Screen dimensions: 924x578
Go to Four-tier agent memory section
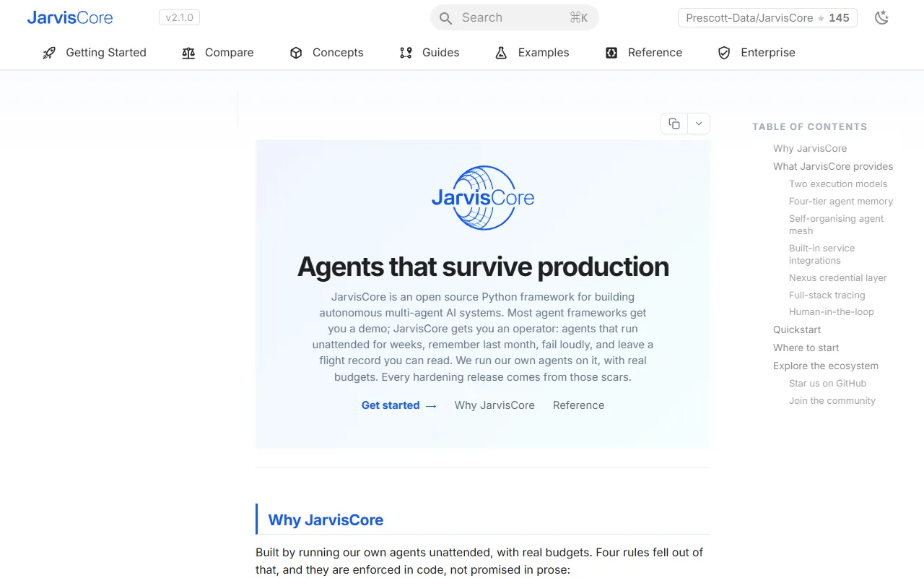pyautogui.click(x=841, y=202)
